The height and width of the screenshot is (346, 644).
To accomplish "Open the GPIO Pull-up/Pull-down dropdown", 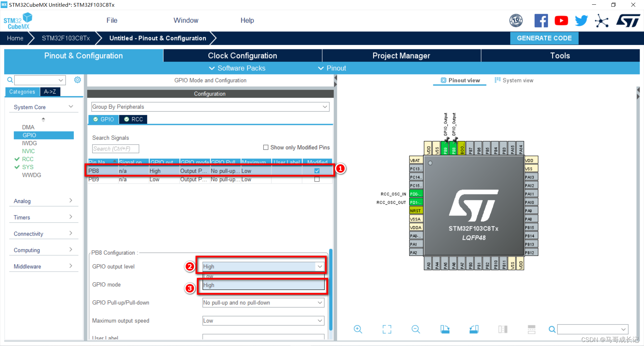I will (263, 303).
